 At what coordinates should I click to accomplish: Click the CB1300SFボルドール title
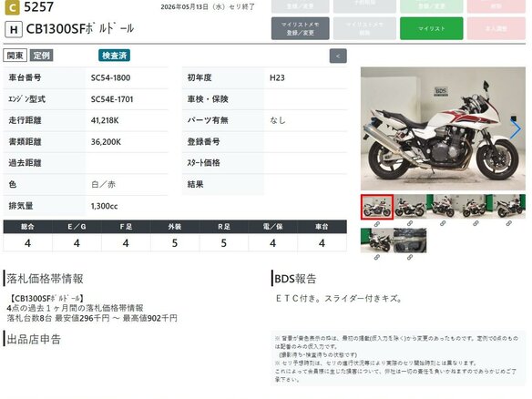80,29
